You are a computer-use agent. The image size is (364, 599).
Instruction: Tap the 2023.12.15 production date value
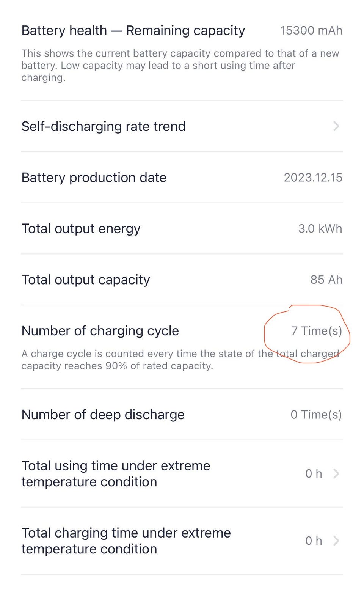(313, 178)
